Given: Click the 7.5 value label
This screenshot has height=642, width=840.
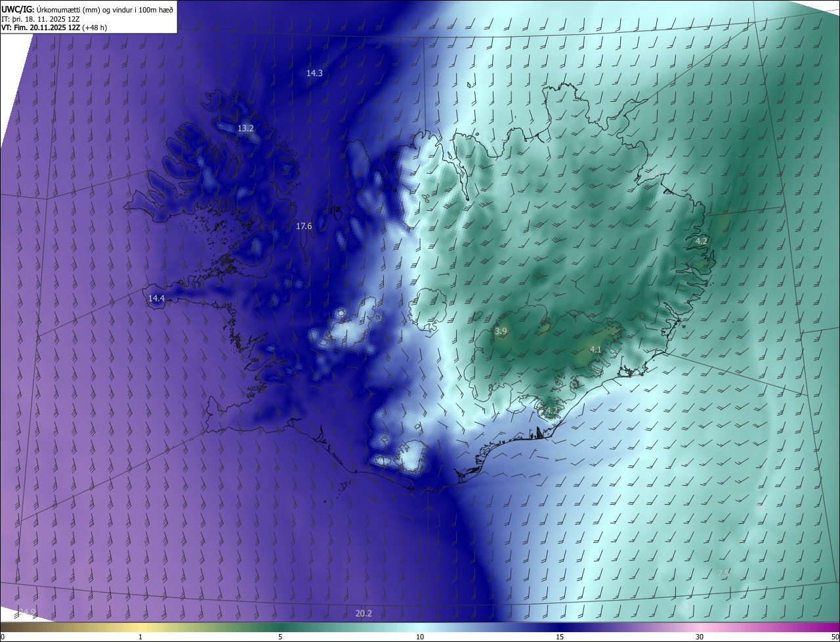Looking at the screenshot, I should [x=723, y=573].
